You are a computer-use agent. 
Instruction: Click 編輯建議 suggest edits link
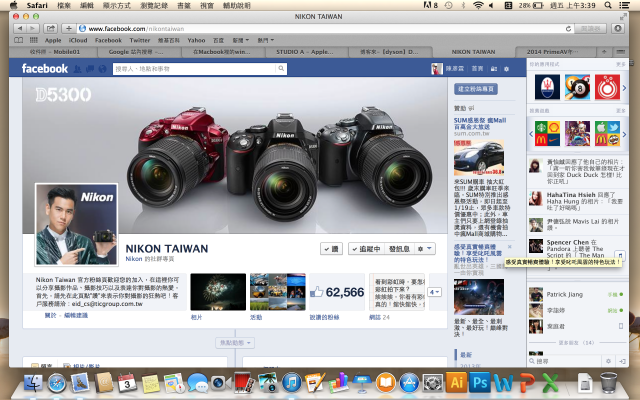(76, 315)
